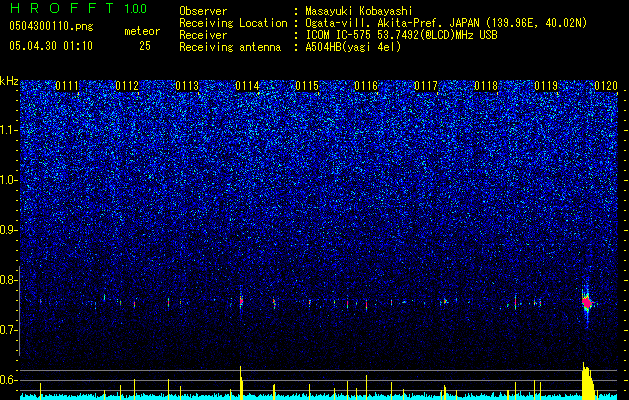Click the 0.8 kHz axis tick label
Screen dimensions: 629x400
[x=8, y=280]
